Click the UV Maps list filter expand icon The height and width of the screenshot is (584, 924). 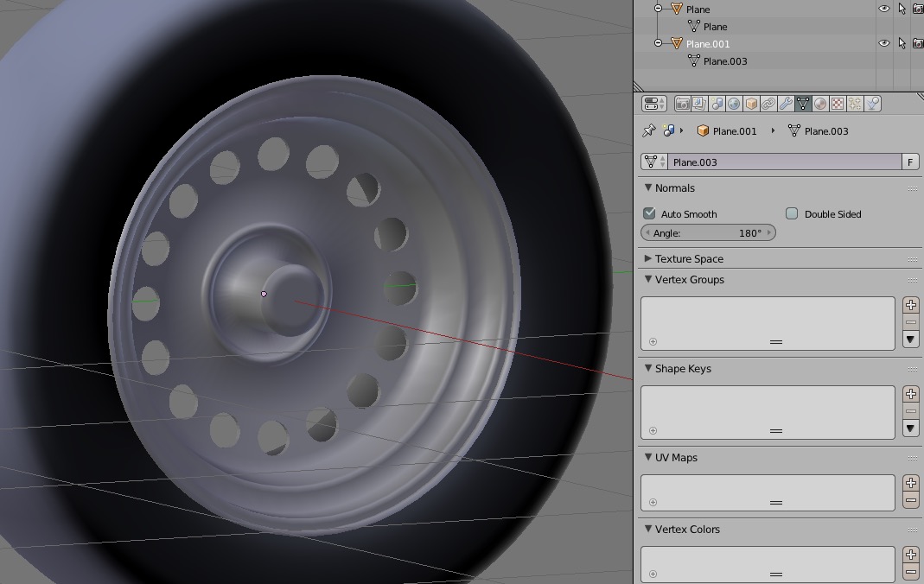(653, 502)
